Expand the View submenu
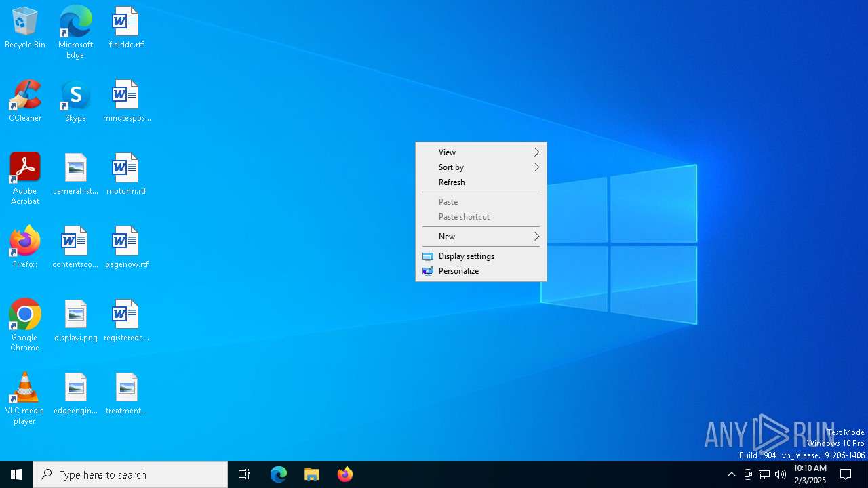Screen dimensions: 868x488 (481, 152)
